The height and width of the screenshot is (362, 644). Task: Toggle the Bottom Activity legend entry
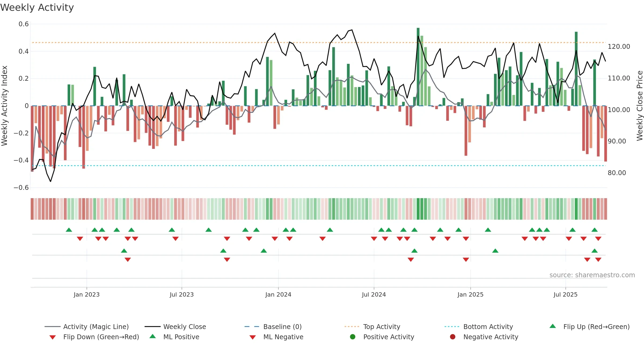click(478, 327)
